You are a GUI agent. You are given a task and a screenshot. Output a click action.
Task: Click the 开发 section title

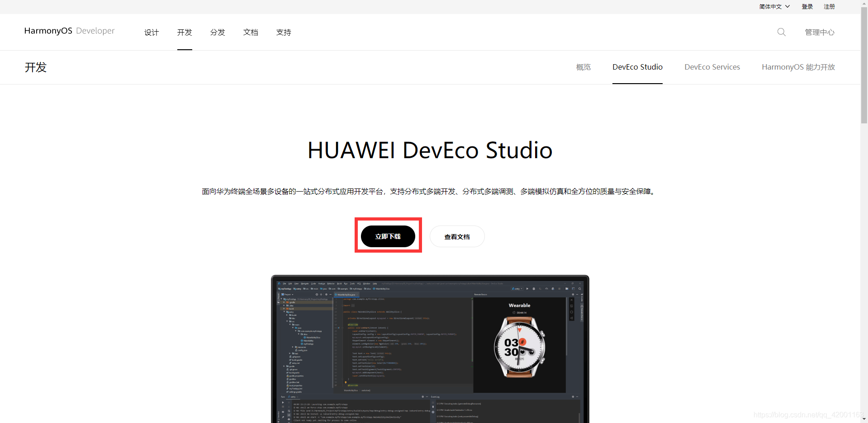[36, 67]
